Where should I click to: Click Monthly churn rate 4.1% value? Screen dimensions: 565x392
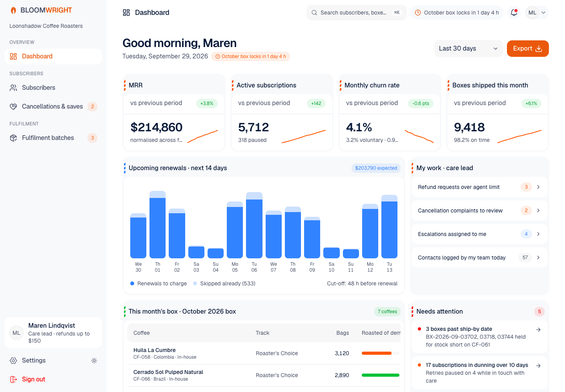[359, 127]
